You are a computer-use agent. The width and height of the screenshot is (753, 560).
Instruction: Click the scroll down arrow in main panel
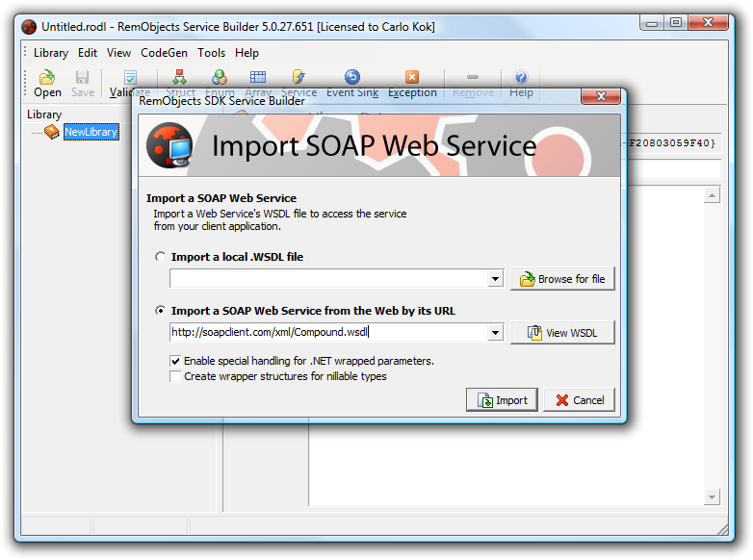(712, 497)
